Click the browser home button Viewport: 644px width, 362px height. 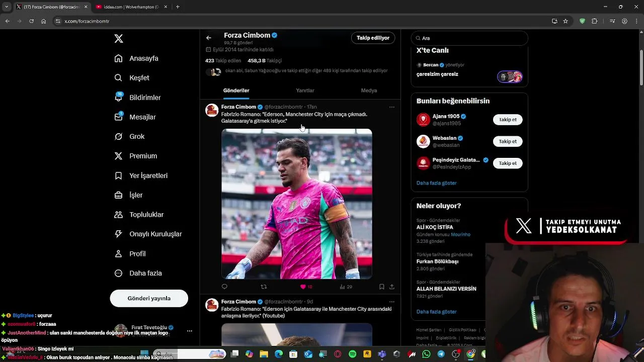tap(44, 21)
